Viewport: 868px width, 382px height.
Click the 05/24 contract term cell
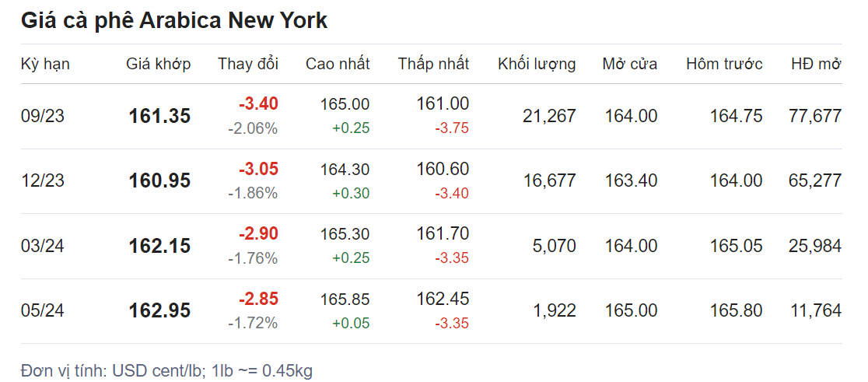(x=42, y=310)
